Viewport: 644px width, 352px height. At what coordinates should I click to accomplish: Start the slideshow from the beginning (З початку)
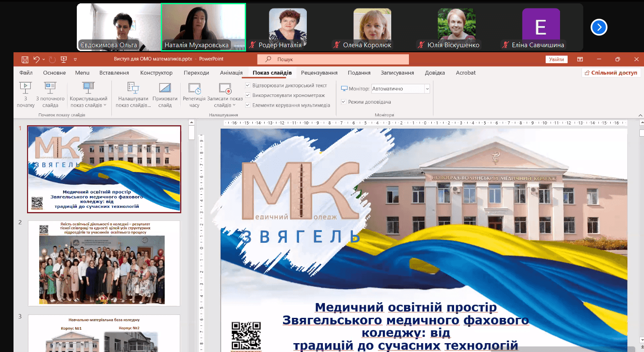[x=25, y=94]
